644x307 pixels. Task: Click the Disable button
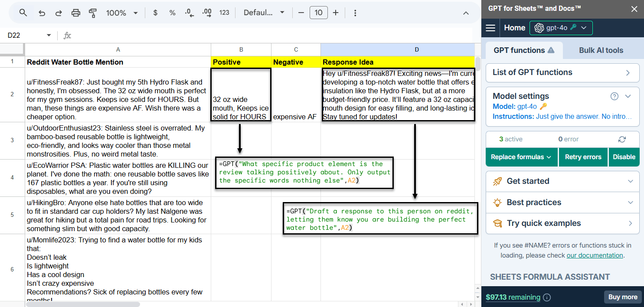(624, 157)
